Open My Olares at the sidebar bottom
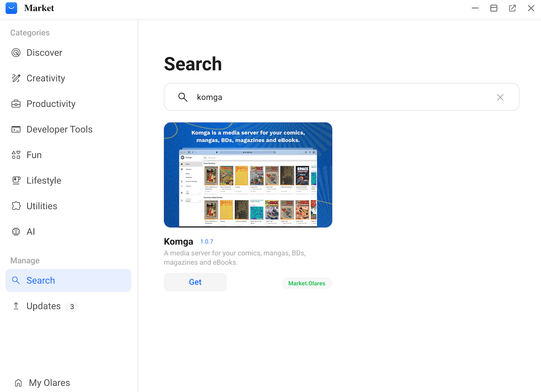The height and width of the screenshot is (392, 541). [x=49, y=382]
